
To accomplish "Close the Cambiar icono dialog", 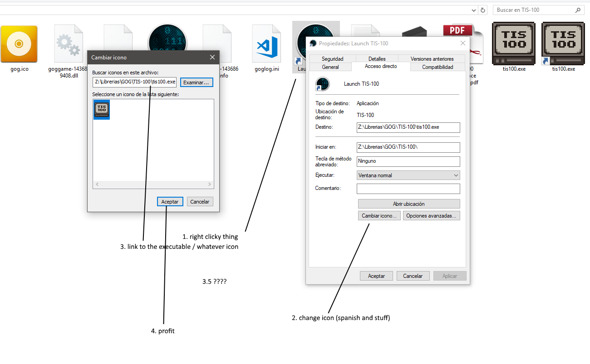I will click(212, 57).
